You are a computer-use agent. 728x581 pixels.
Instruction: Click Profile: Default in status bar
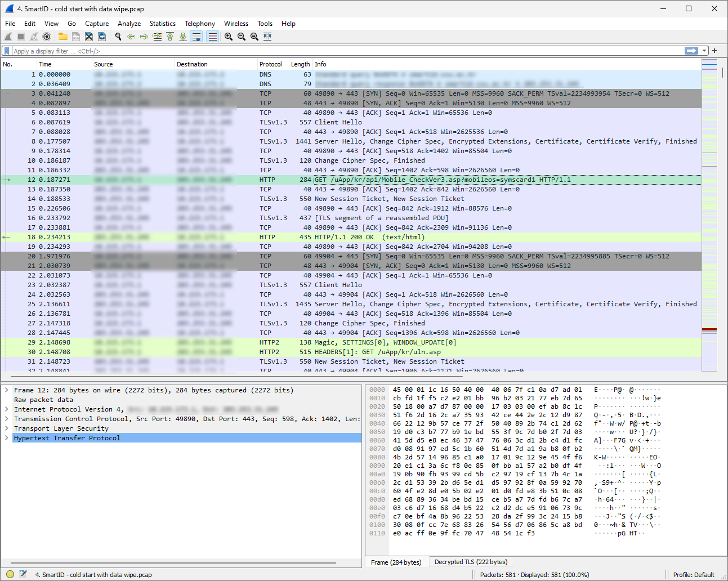click(693, 574)
